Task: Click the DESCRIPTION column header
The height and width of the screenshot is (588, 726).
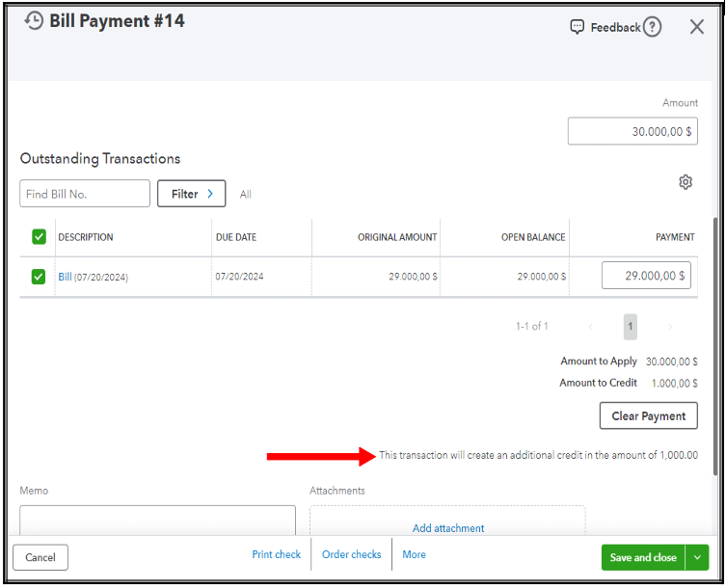Action: 86,237
